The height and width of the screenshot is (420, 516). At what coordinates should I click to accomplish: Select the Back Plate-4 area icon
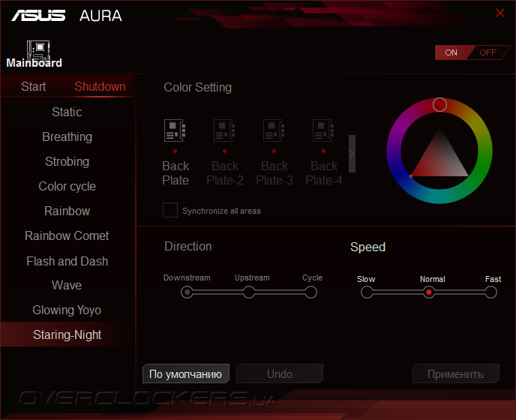(x=323, y=130)
